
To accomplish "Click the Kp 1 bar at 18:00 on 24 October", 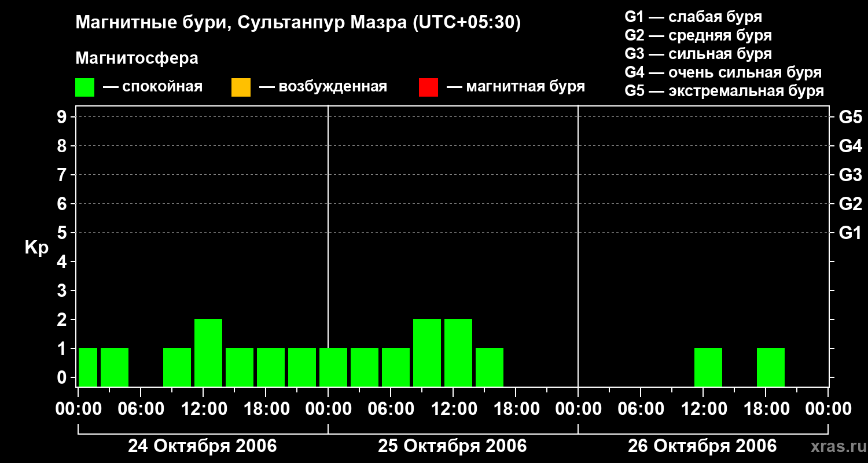I will click(x=271, y=367).
